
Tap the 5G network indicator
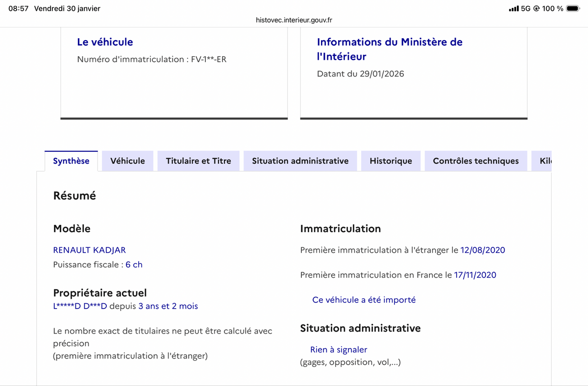(x=526, y=8)
